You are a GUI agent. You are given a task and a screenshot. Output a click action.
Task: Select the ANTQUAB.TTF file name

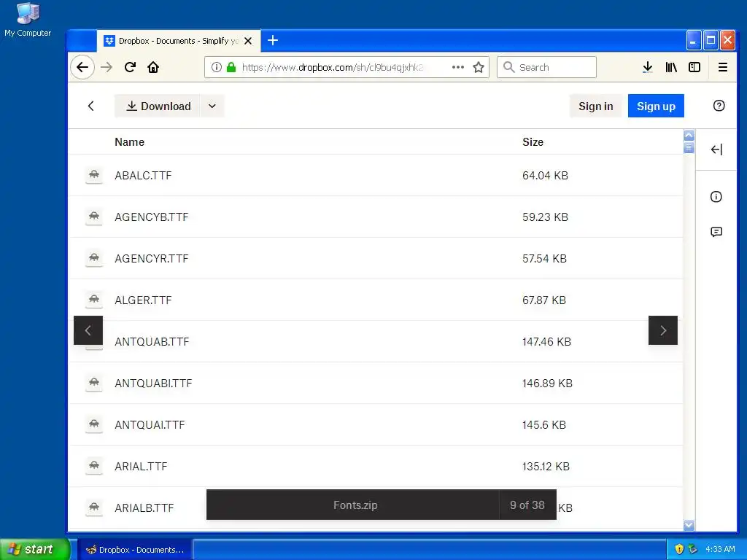click(x=152, y=341)
